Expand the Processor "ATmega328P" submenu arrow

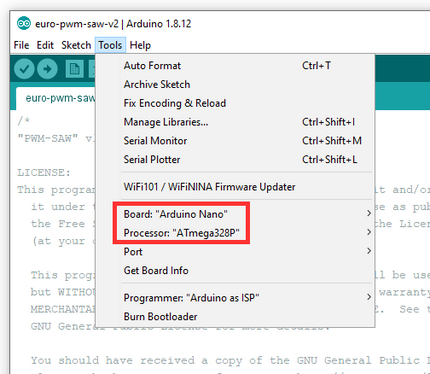point(369,232)
